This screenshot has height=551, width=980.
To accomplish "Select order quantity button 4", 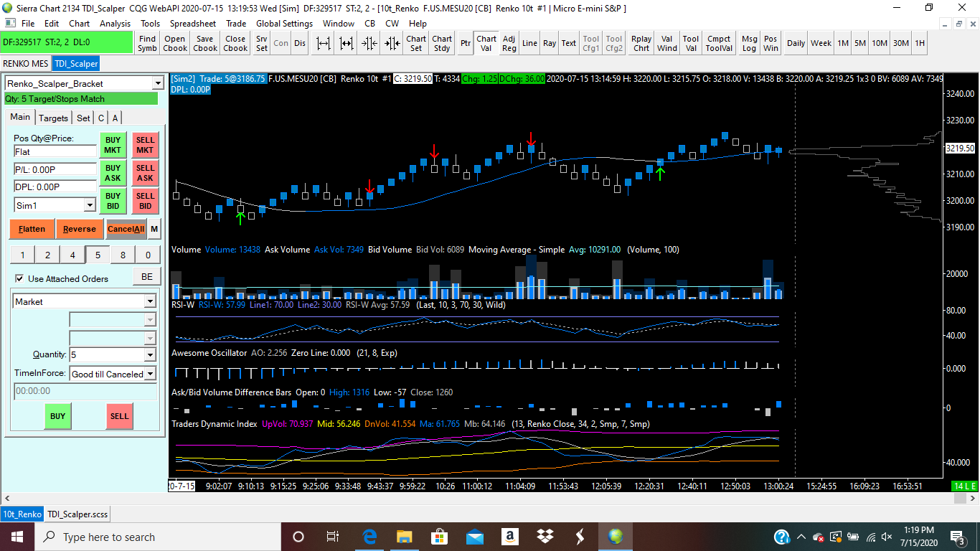I will 72,255.
